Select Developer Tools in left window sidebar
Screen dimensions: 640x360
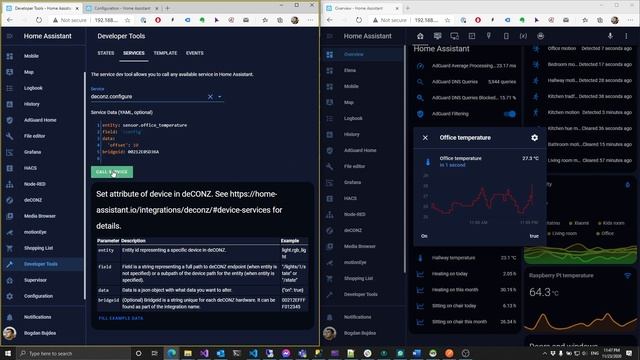[x=43, y=264]
